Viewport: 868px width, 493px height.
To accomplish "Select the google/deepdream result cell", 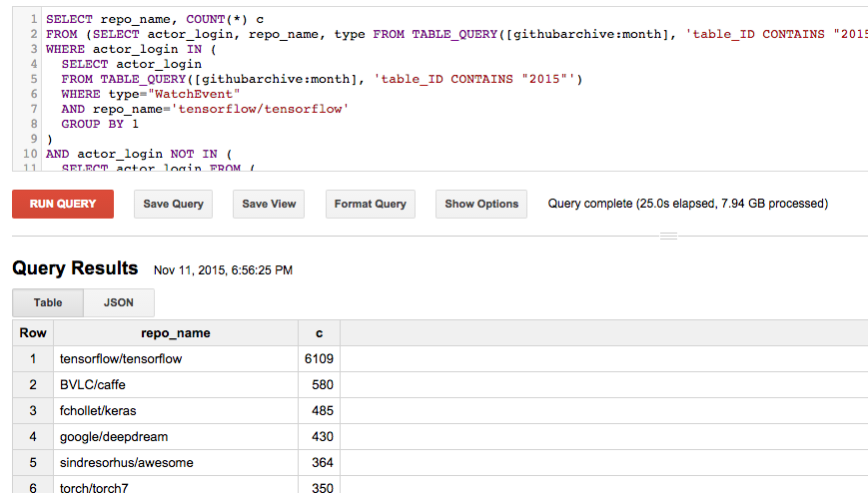I will pyautogui.click(x=176, y=436).
